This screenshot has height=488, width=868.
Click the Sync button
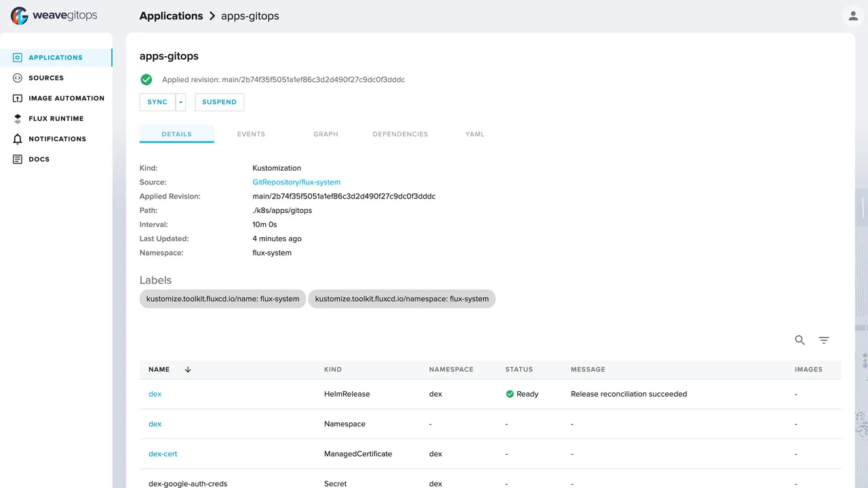tap(157, 102)
